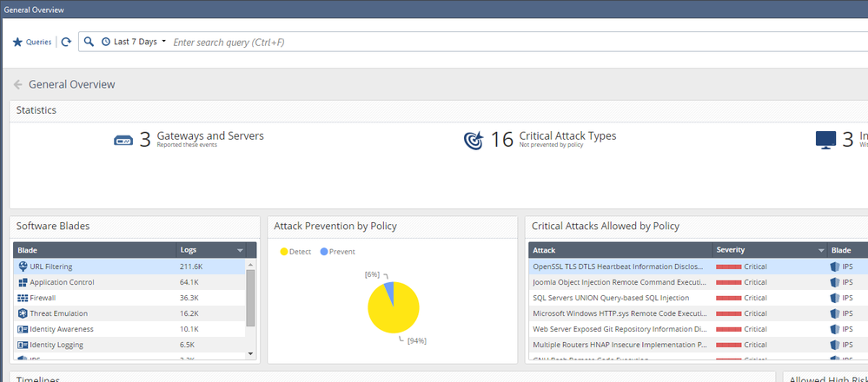Open the Last 7 Days time dropdown

(135, 42)
